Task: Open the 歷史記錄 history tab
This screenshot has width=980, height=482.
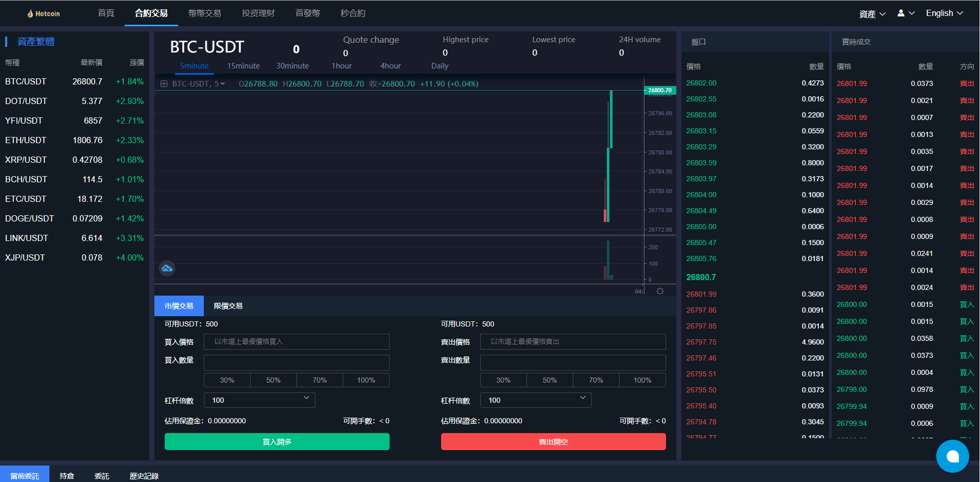Action: click(x=144, y=476)
